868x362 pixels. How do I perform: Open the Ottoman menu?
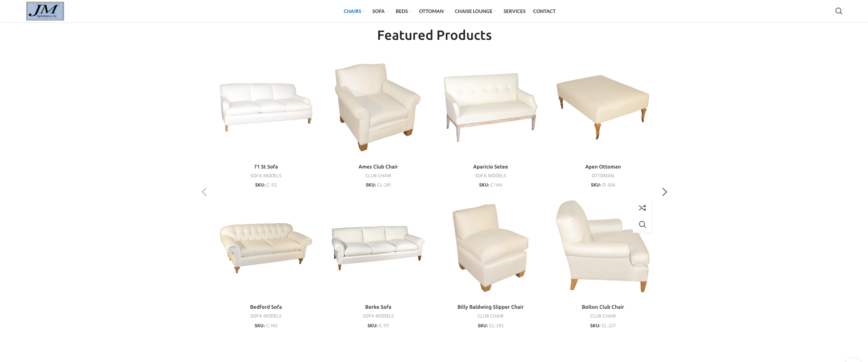pyautogui.click(x=433, y=11)
